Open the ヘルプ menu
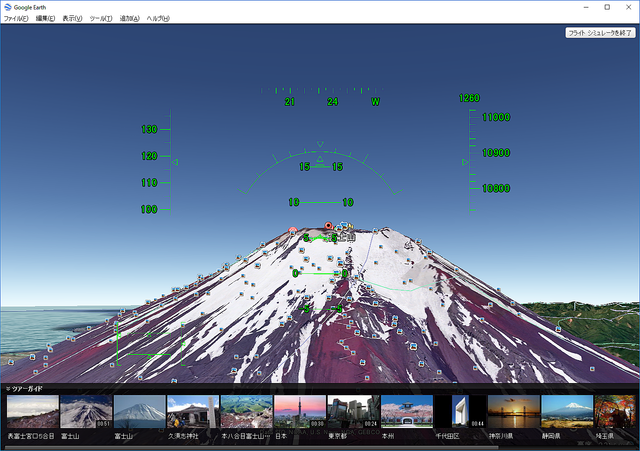640x451 pixels. (158, 18)
